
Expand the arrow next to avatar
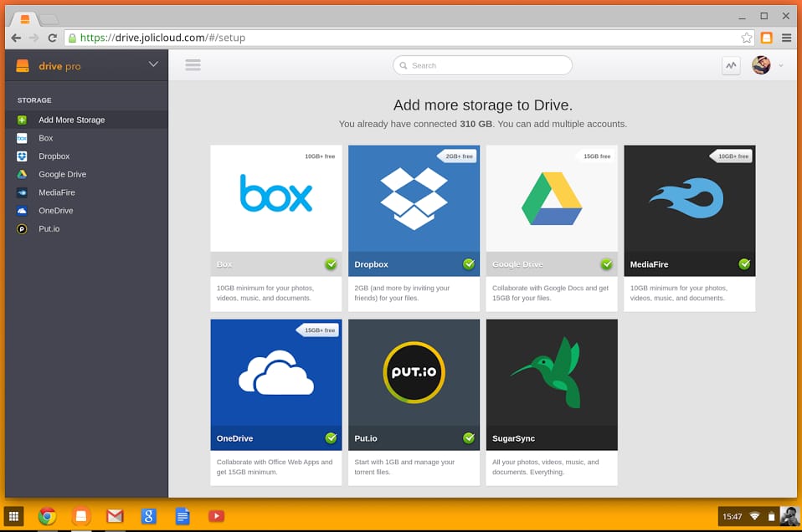pos(781,65)
